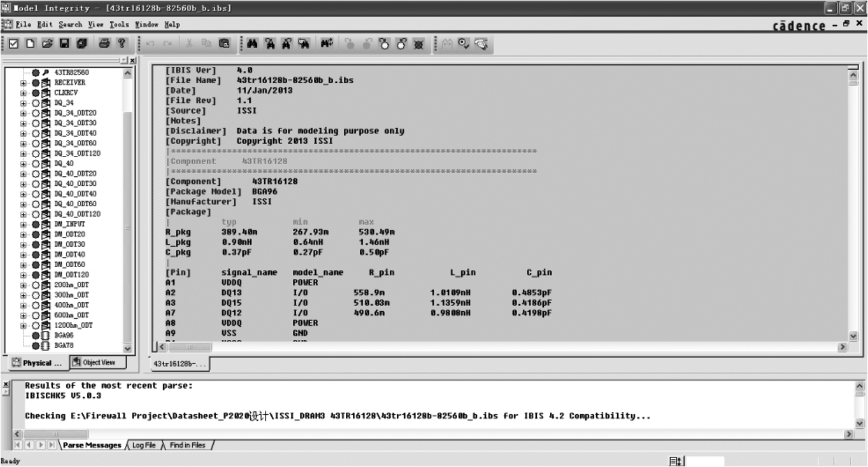
Task: Click the Paste clipboard icon
Action: (x=223, y=44)
